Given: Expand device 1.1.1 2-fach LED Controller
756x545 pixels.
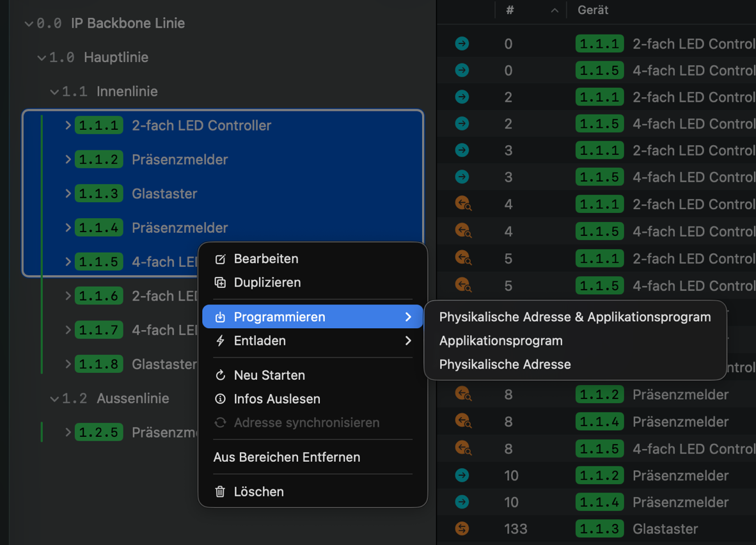Looking at the screenshot, I should [68, 125].
